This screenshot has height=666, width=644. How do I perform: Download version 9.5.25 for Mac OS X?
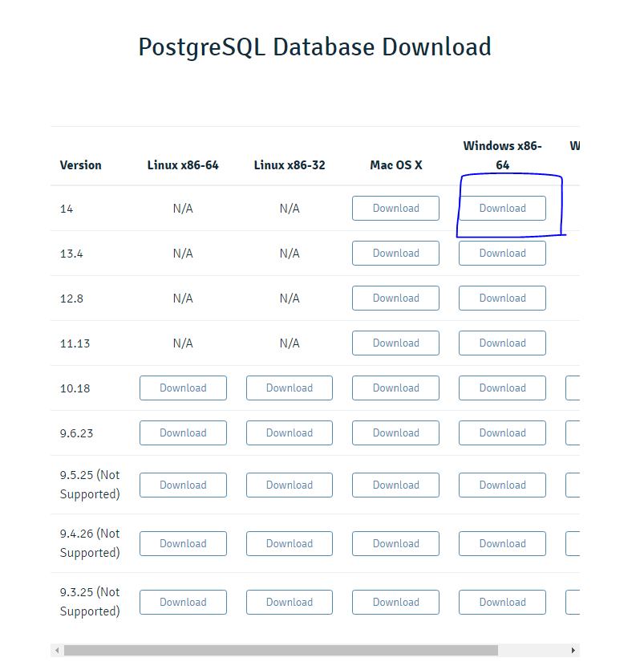pyautogui.click(x=395, y=485)
